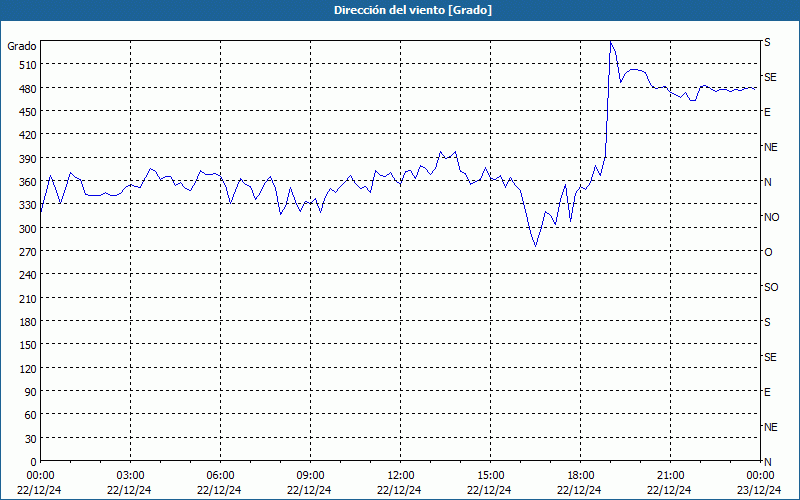Click the SO compass label

[771, 288]
